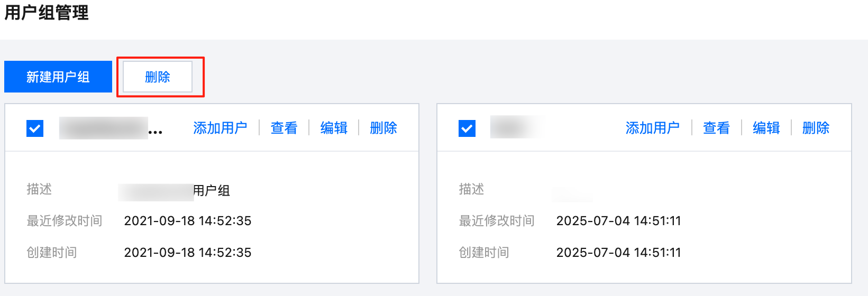Click the truncated group name ending in ellipsis

coord(111,128)
